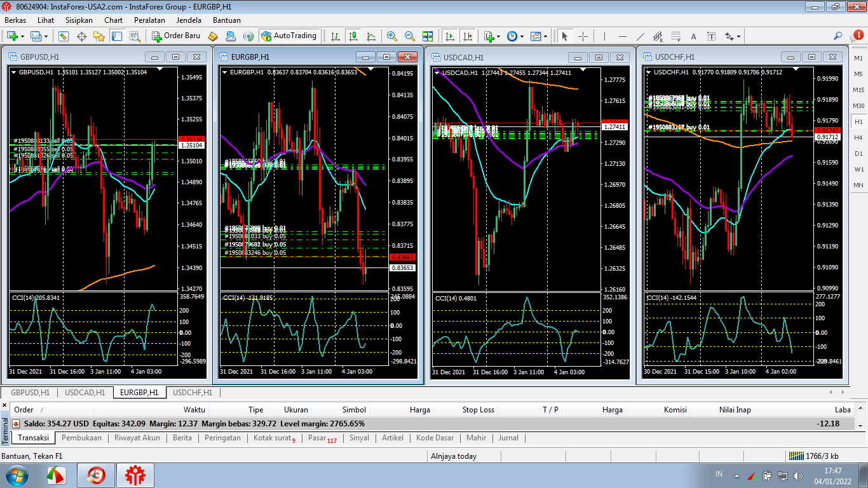Image resolution: width=868 pixels, height=488 pixels.
Task: Open the Profiles toolbar icon
Action: tap(36, 36)
